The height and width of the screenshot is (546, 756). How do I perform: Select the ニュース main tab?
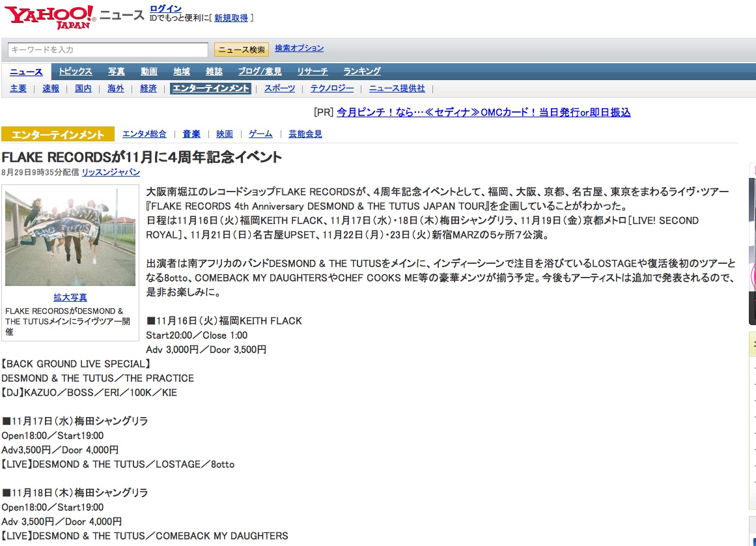(26, 72)
